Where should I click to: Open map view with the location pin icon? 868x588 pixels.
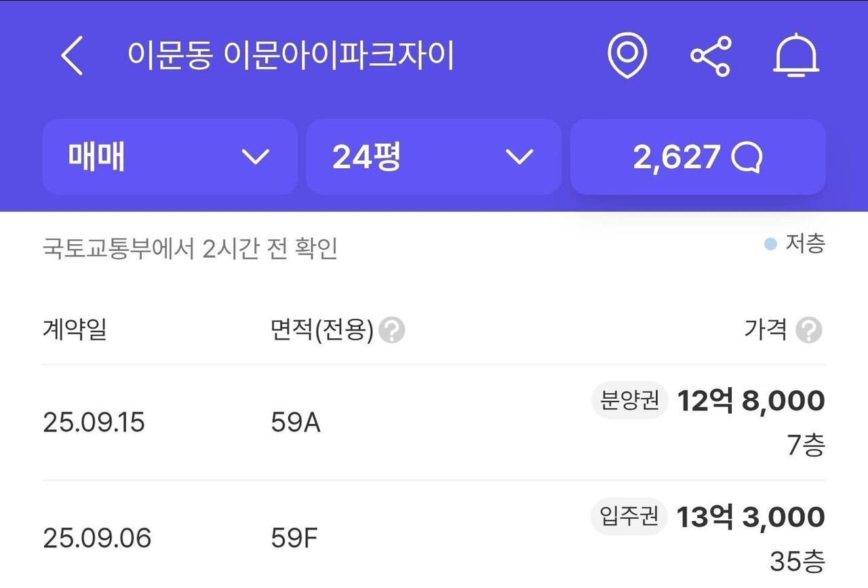click(628, 56)
